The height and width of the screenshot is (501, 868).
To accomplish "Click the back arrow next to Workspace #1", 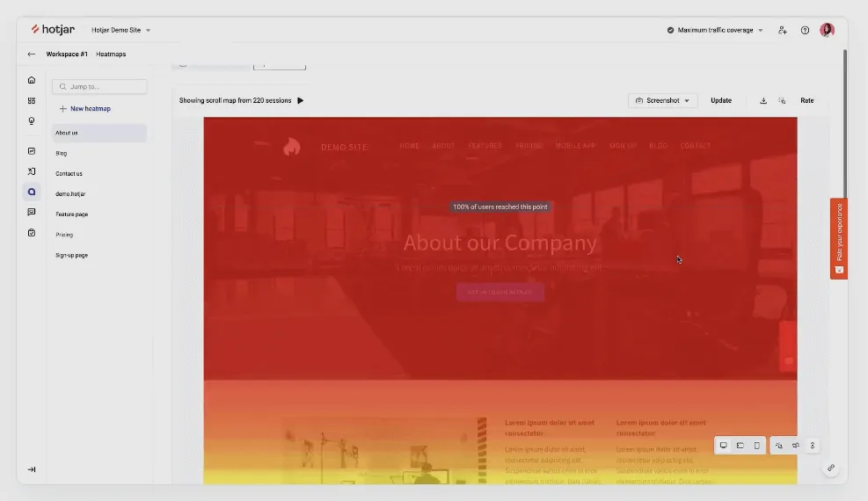I will 31,54.
